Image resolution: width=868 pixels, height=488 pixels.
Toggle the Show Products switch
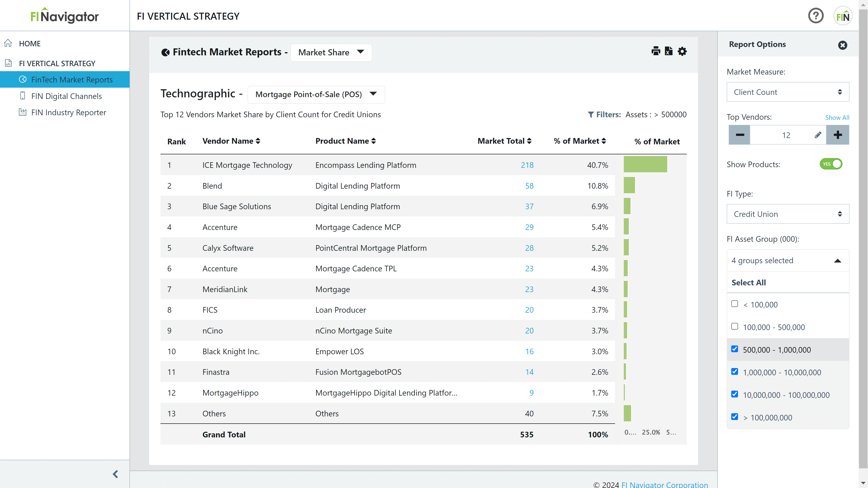tap(831, 164)
